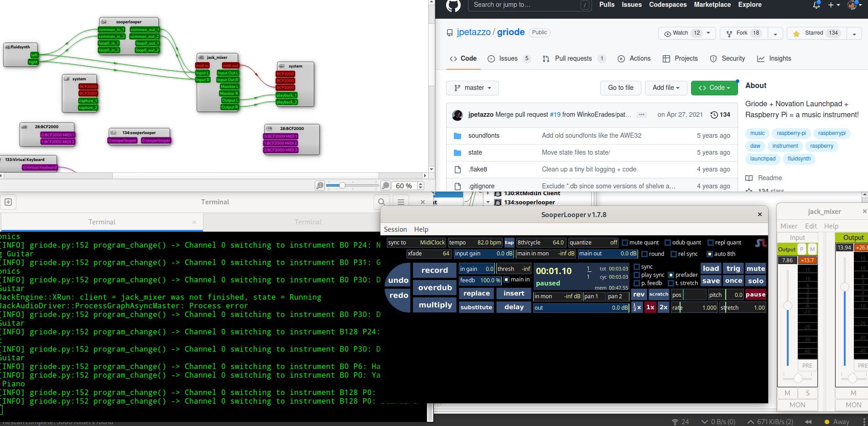Click the Go to file button
Screen dimensions: 868x426
point(621,88)
